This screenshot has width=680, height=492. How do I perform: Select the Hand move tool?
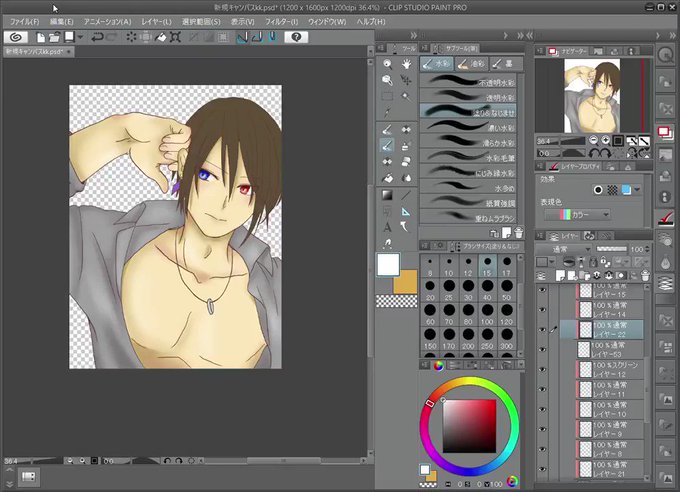click(x=406, y=64)
